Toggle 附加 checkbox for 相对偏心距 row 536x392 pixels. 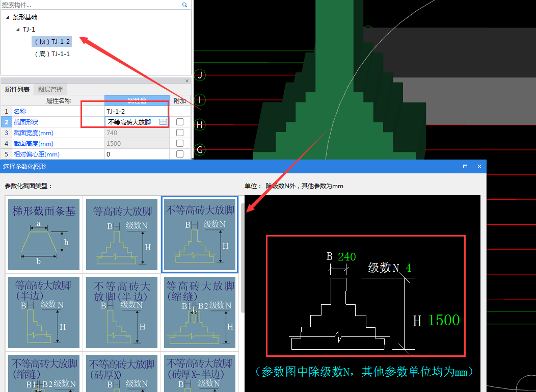(x=180, y=154)
